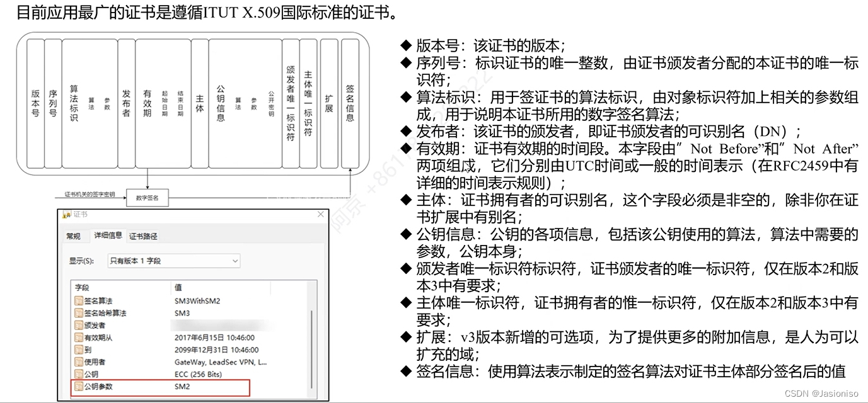Select the 详细信息 tab
Image resolution: width=868 pixels, height=403 pixels.
click(x=108, y=235)
